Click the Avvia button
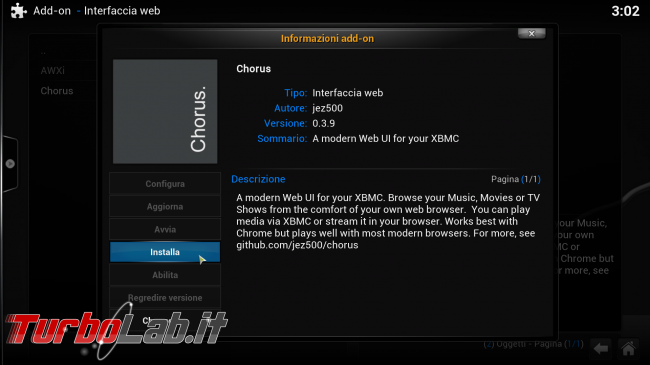Image resolution: width=650 pixels, height=365 pixels. [x=165, y=229]
